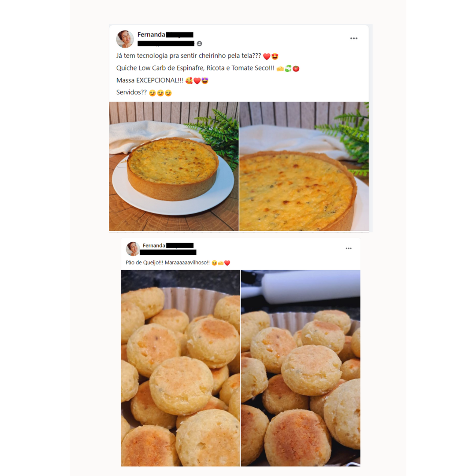Click the audience privacy icon beside the redacted timestamp

(200, 44)
